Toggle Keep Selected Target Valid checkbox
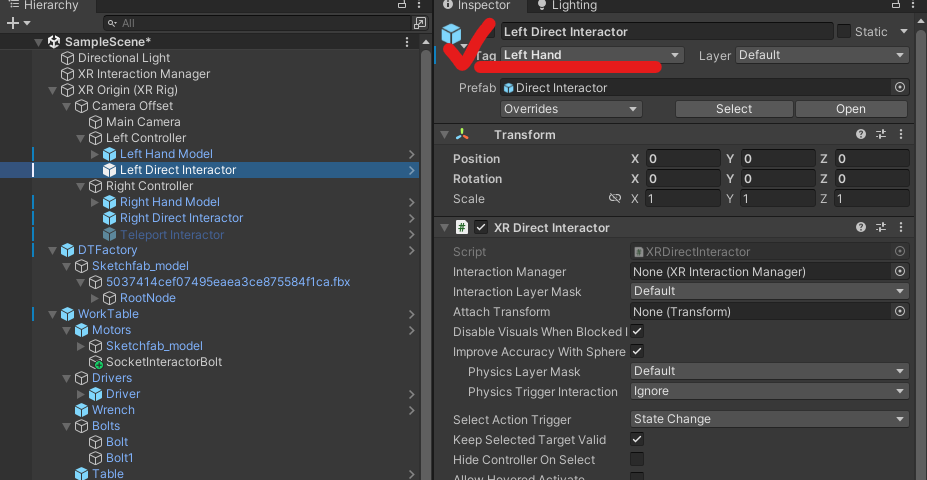The width and height of the screenshot is (927, 480). (x=637, y=439)
